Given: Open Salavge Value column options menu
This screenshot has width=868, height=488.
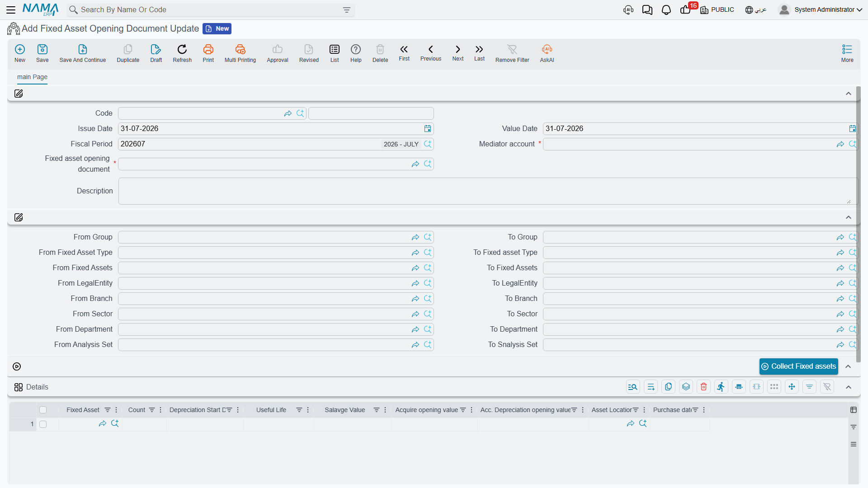Looking at the screenshot, I should [385, 410].
